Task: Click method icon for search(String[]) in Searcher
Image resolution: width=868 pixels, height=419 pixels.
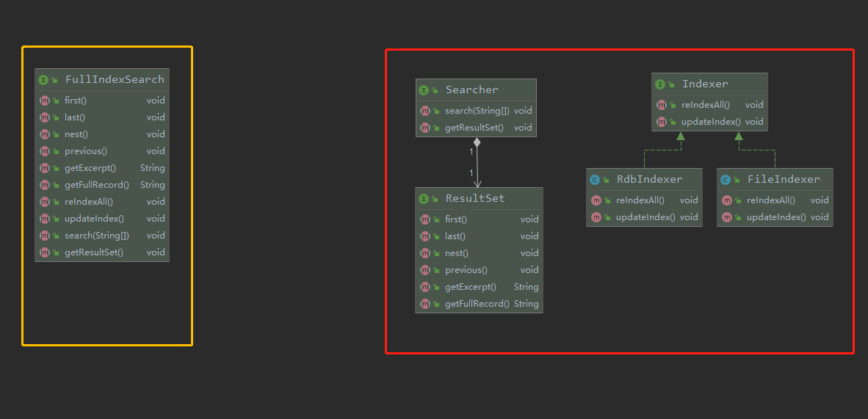Action: [425, 111]
